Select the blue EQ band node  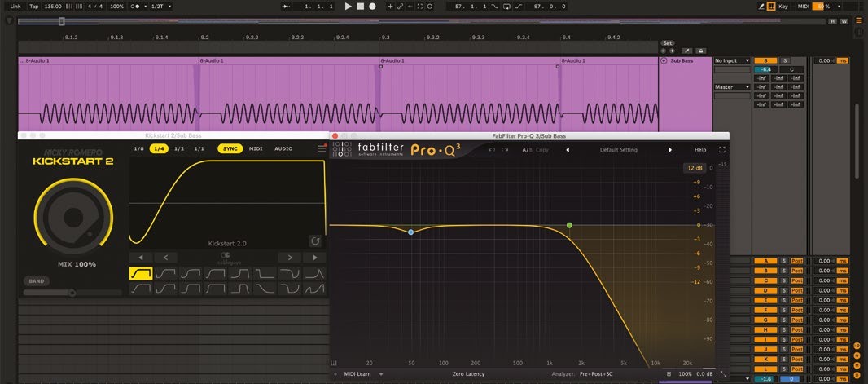click(x=410, y=232)
